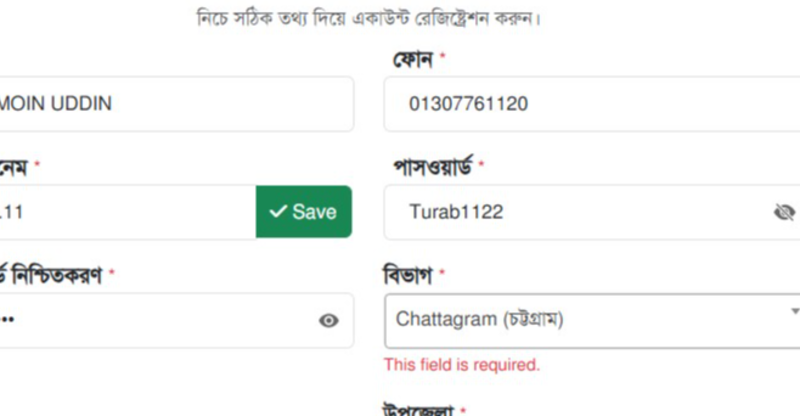Focus the confirm password field with dots

(x=150, y=320)
